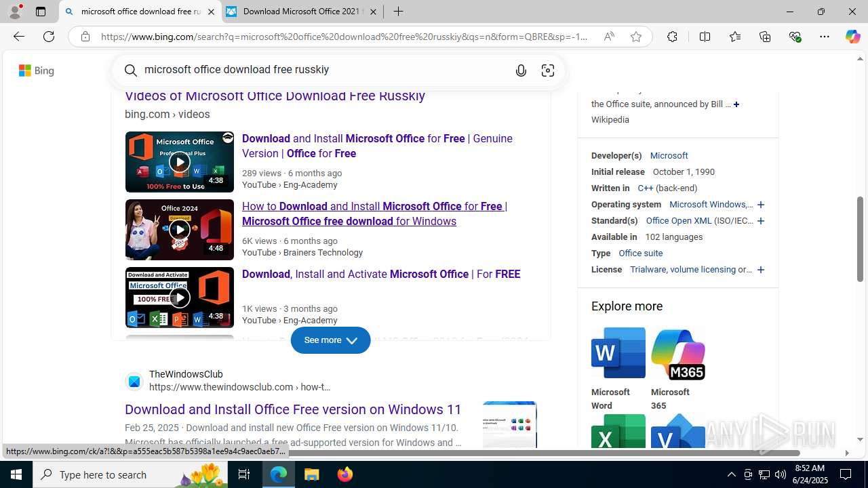
Task: Play the Office Professional Plus video thumbnail
Action: point(179,162)
